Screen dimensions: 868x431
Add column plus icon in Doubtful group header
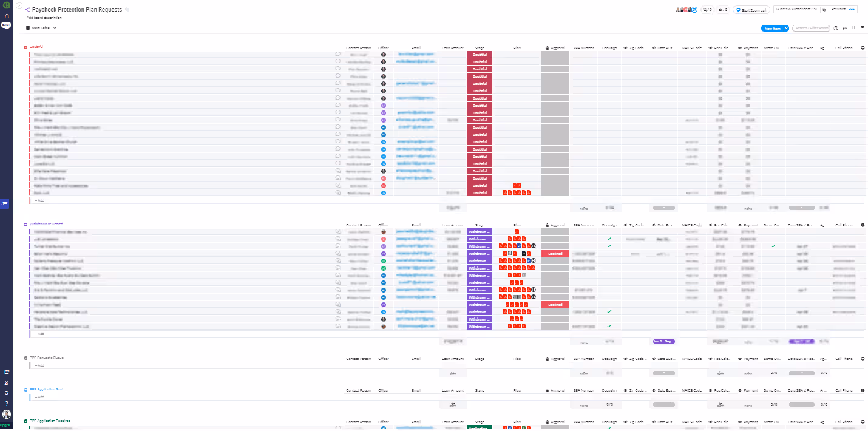[x=863, y=47]
